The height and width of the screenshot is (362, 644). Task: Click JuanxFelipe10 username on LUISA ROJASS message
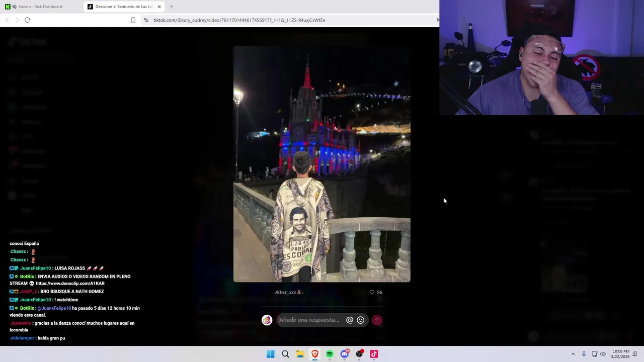[x=35, y=268]
